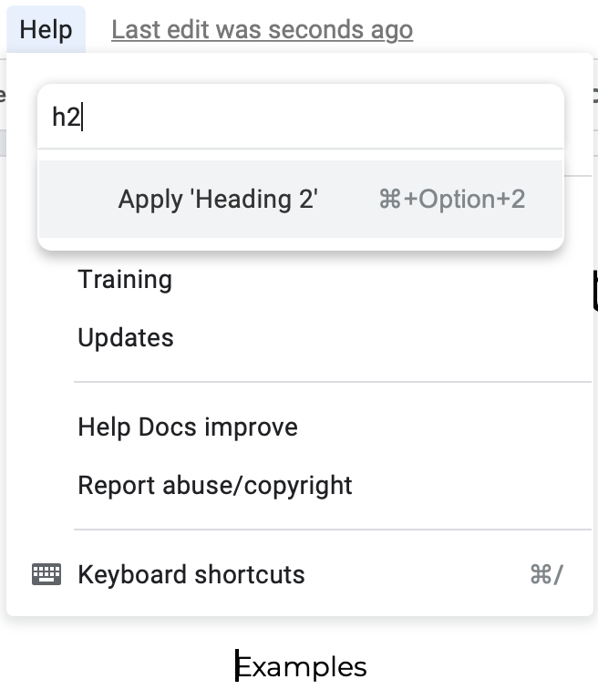598x700 pixels.
Task: Click into the menu search field containing 'h2'
Action: coord(301,117)
